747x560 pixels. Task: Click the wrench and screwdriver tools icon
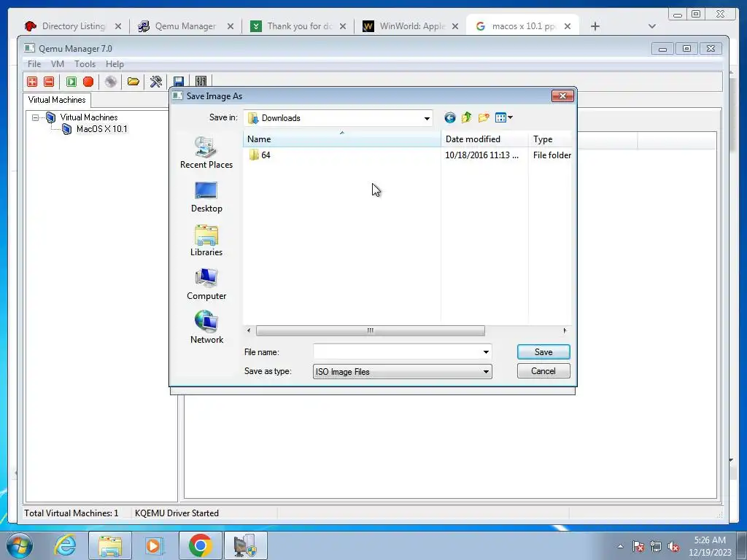pyautogui.click(x=156, y=82)
